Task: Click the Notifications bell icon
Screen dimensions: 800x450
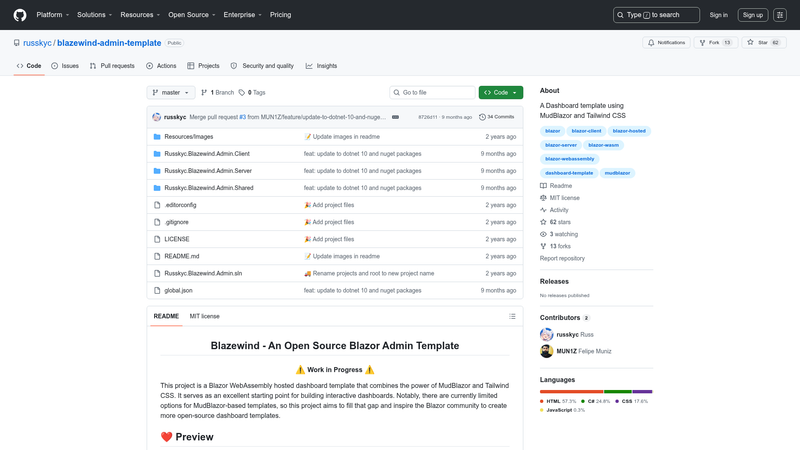Action: click(x=651, y=43)
